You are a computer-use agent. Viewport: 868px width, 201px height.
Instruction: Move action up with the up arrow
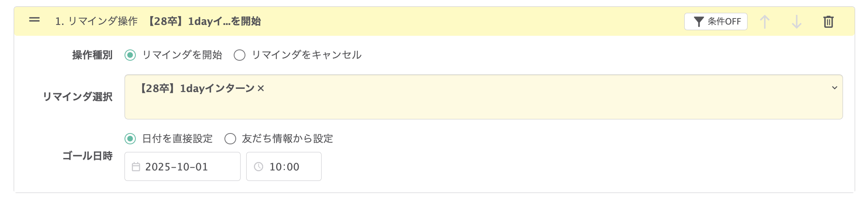[x=764, y=22]
